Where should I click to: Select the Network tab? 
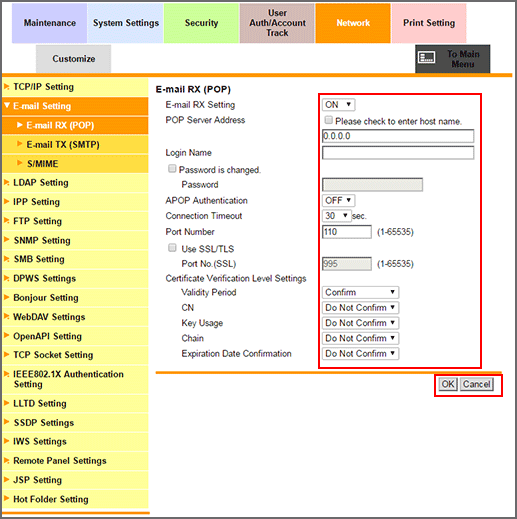pos(353,23)
